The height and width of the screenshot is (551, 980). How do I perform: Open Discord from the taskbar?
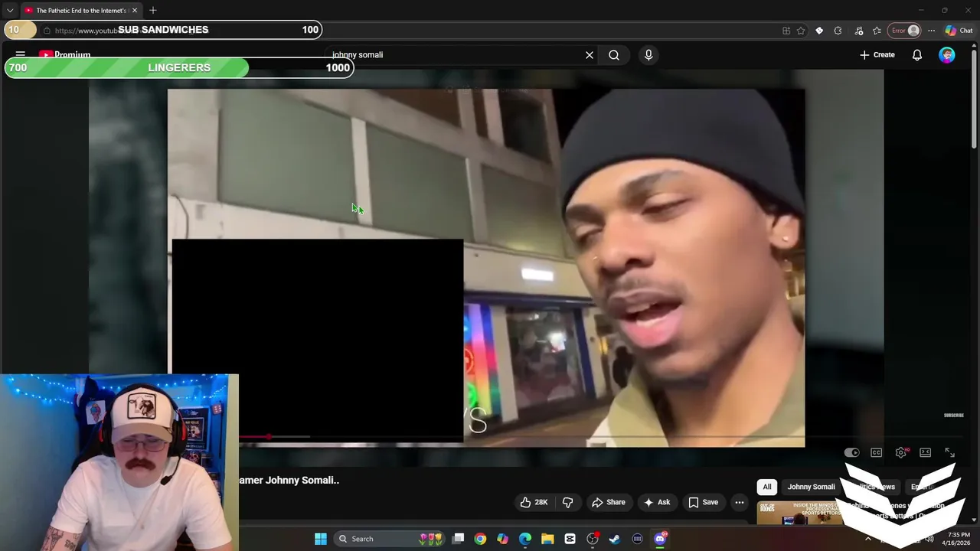pyautogui.click(x=660, y=539)
